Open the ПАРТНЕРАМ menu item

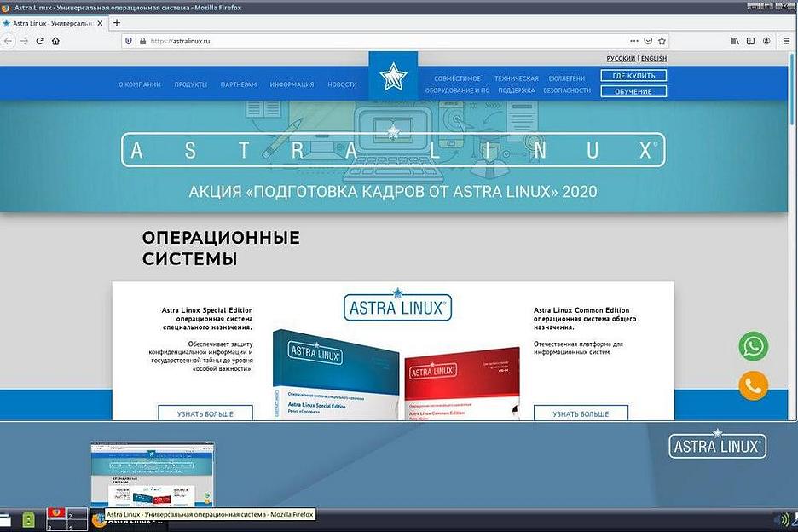[x=239, y=84]
